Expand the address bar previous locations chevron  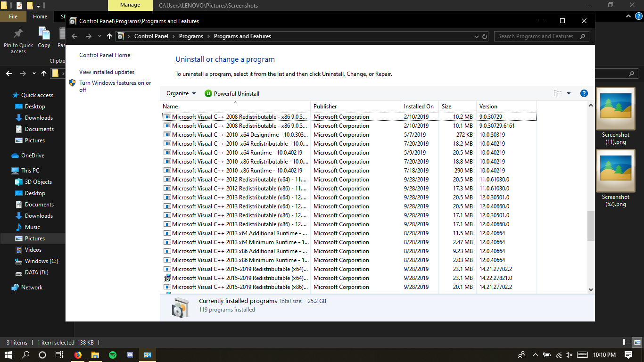[477, 36]
